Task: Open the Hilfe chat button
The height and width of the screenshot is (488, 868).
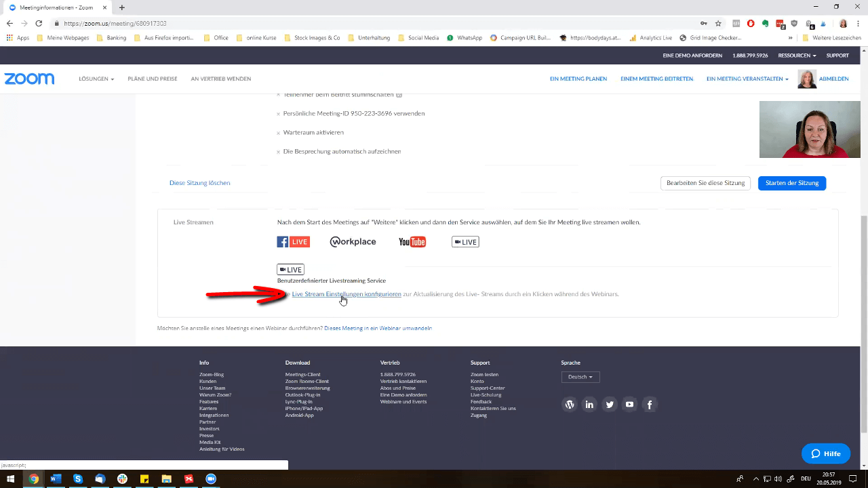Action: click(826, 453)
